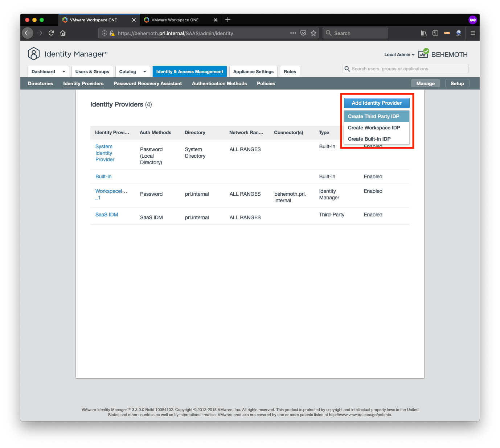The height and width of the screenshot is (448, 500).
Task: Click the Auth Methods column header
Action: click(x=155, y=132)
